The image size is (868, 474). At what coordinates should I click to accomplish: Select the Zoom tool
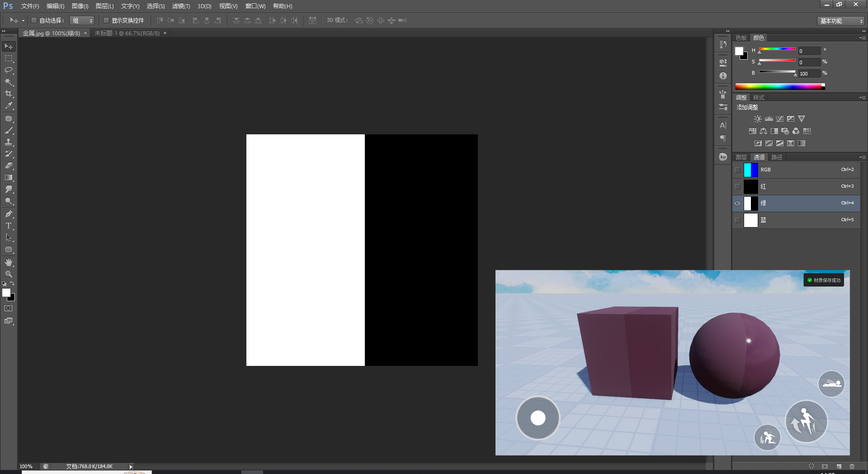point(9,274)
